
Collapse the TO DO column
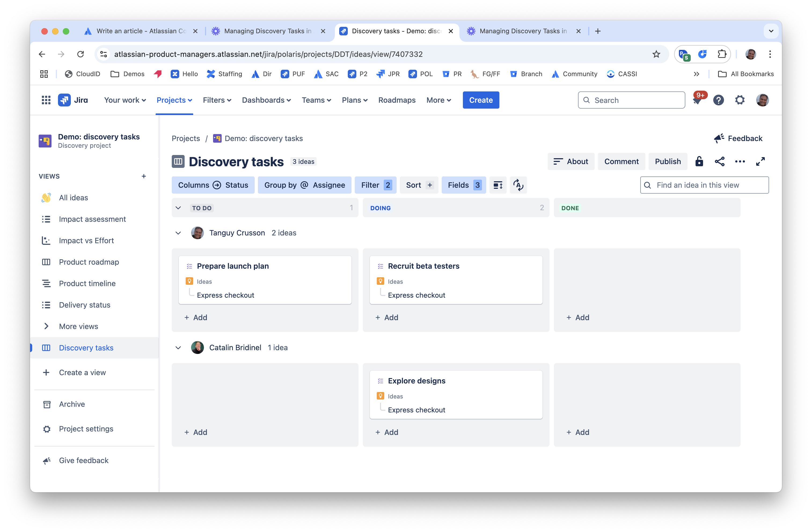pos(178,208)
